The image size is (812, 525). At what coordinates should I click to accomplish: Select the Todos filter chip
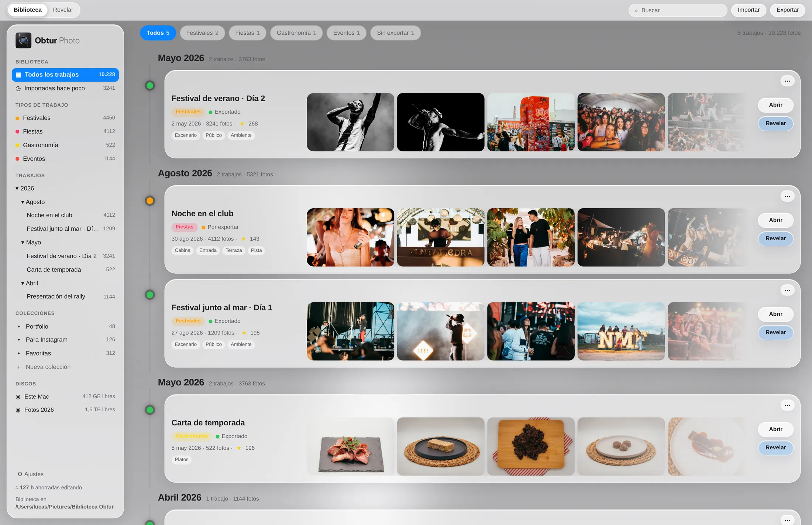pyautogui.click(x=158, y=33)
